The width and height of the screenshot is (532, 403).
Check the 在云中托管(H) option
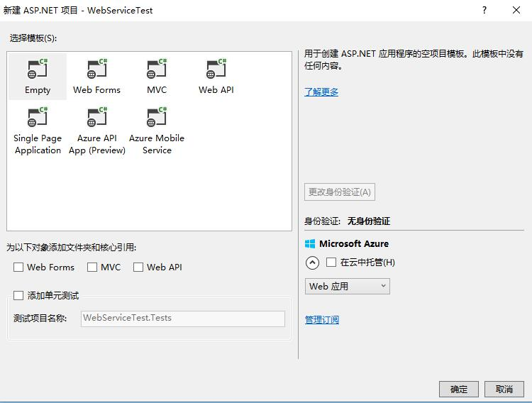coord(331,262)
